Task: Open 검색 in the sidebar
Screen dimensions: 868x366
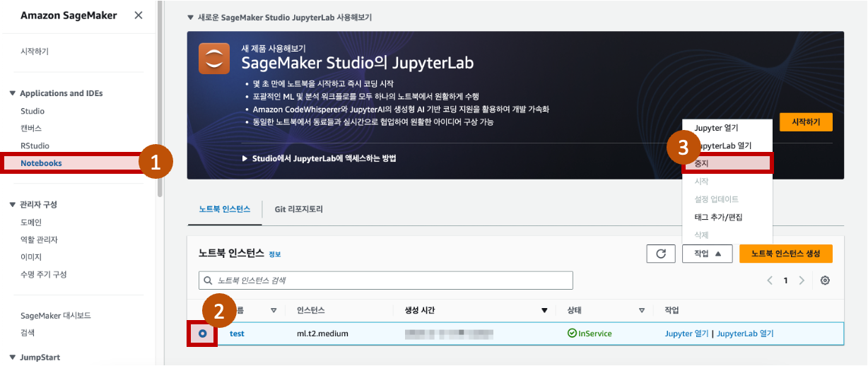Action: pyautogui.click(x=28, y=333)
